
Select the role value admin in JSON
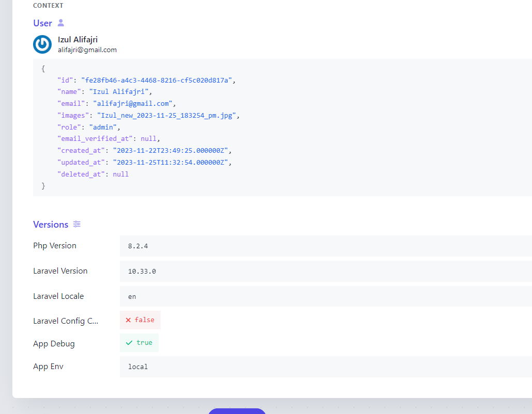click(104, 127)
